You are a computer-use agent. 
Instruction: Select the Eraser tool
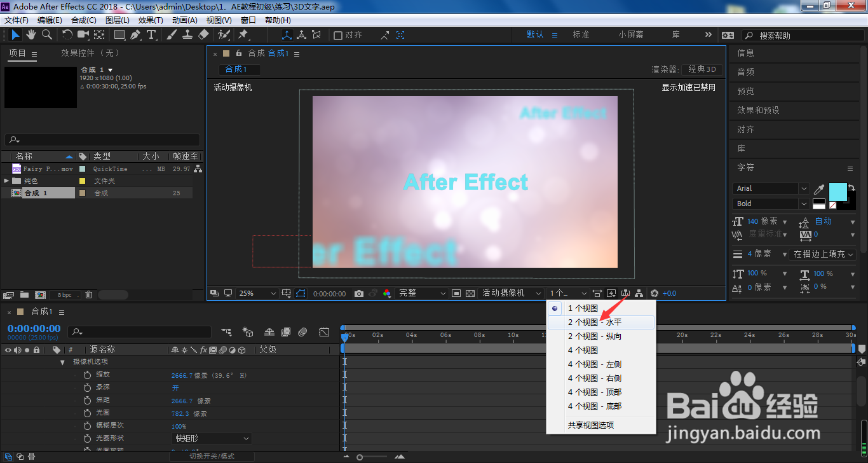203,34
